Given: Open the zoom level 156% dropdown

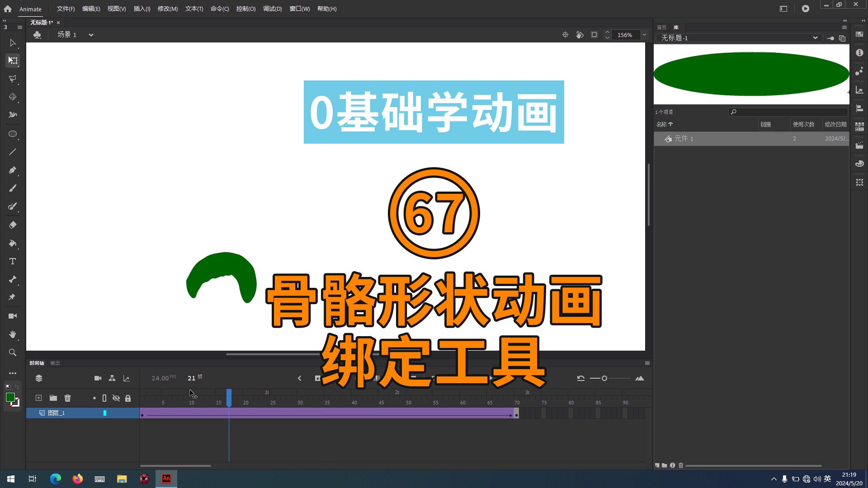Looking at the screenshot, I should point(644,35).
